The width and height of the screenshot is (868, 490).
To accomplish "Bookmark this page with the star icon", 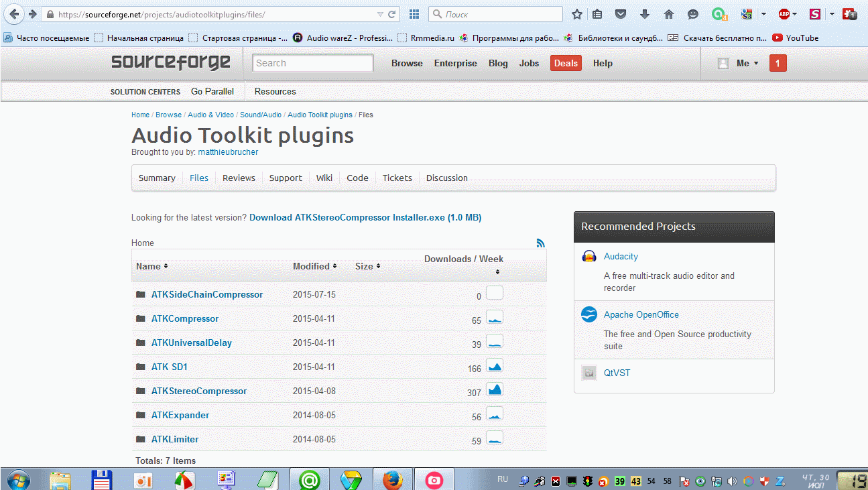I will tap(577, 14).
